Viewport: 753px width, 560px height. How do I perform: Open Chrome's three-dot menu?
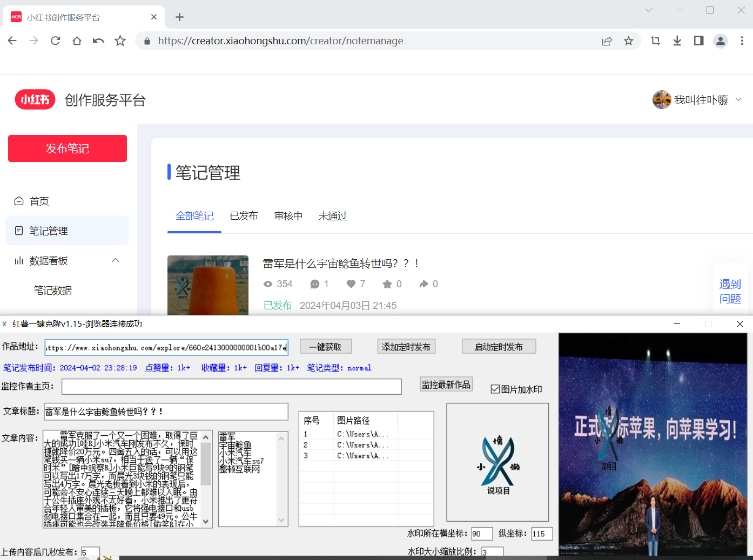click(742, 41)
